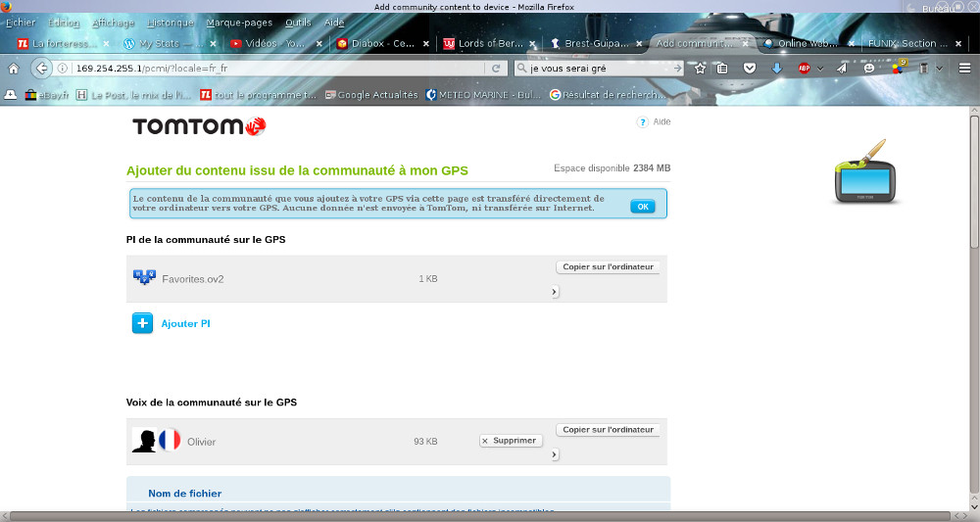Open the Édition menu
Image resolution: width=980 pixels, height=522 pixels.
pos(64,23)
